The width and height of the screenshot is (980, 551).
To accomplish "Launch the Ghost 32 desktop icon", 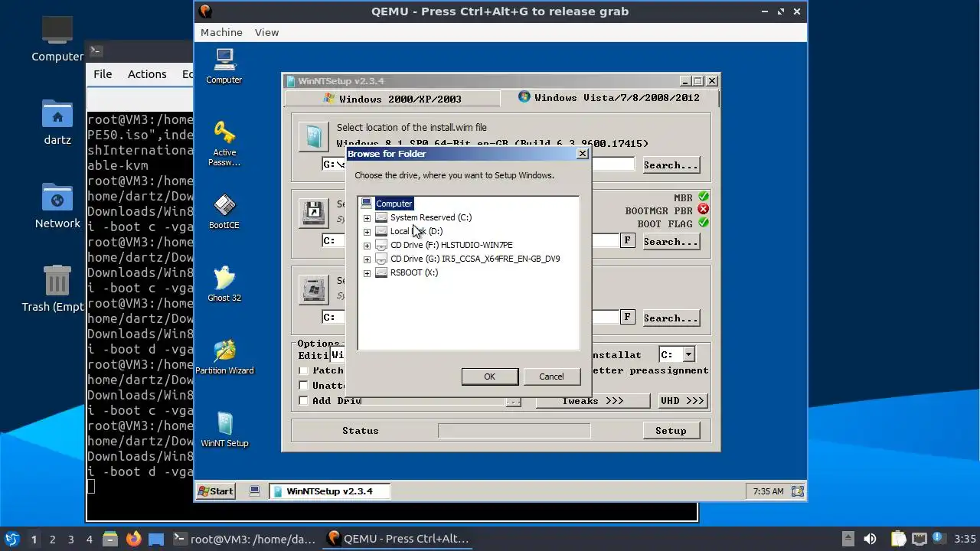I will click(224, 283).
